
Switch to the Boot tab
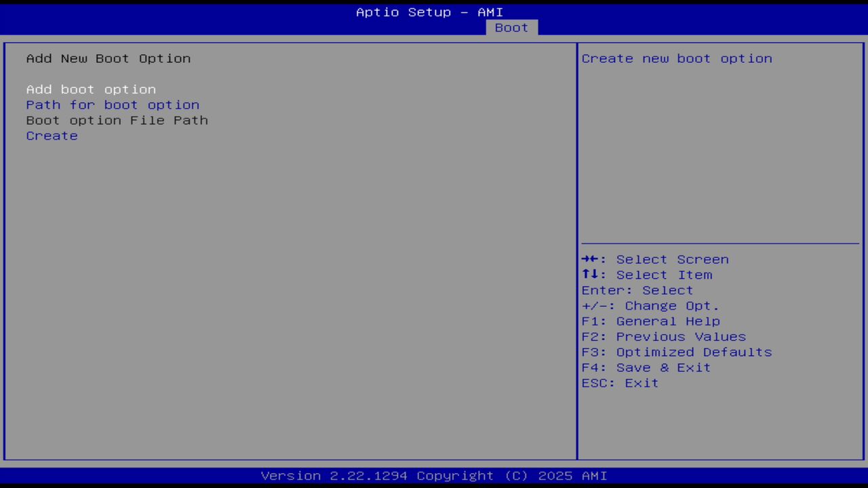click(511, 28)
